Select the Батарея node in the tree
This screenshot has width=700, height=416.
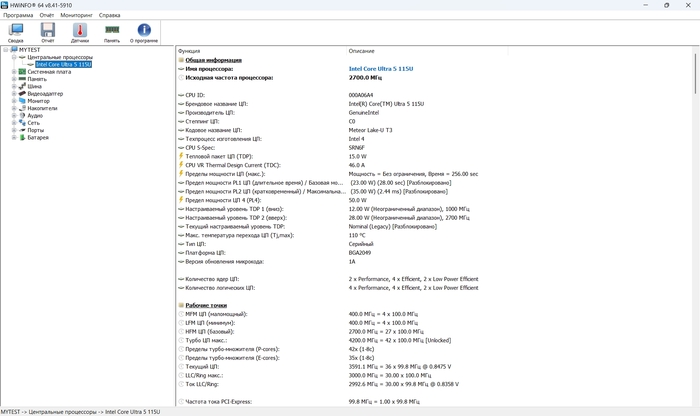pyautogui.click(x=38, y=137)
